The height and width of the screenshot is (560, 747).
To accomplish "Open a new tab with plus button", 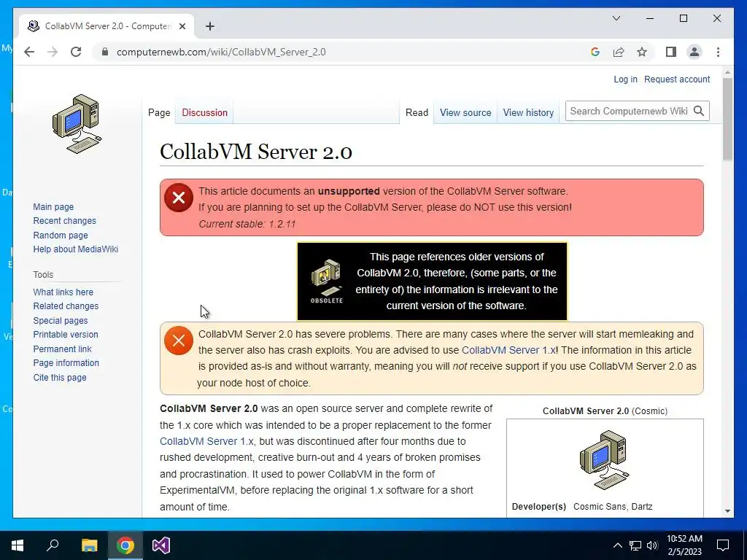I will [x=209, y=26].
